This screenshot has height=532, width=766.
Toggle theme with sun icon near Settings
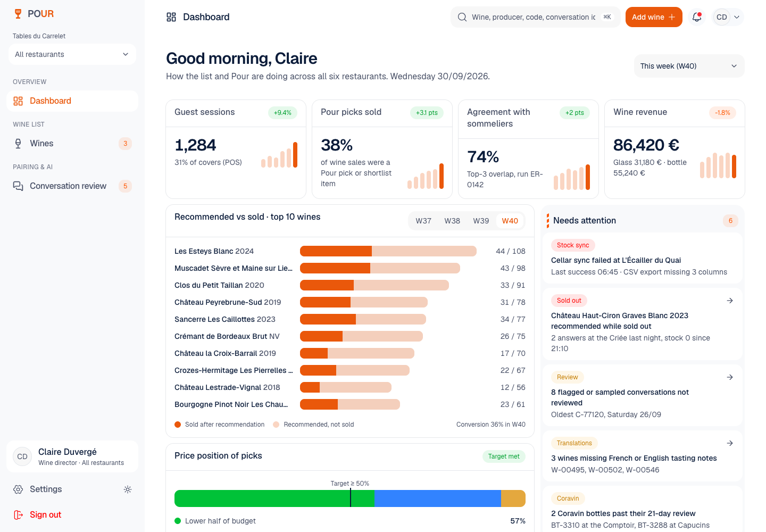(x=128, y=489)
